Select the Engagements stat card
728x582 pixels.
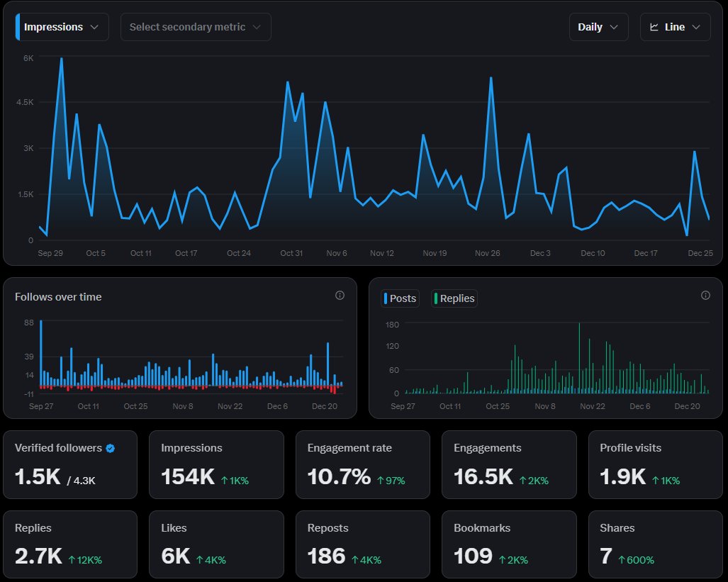509,464
